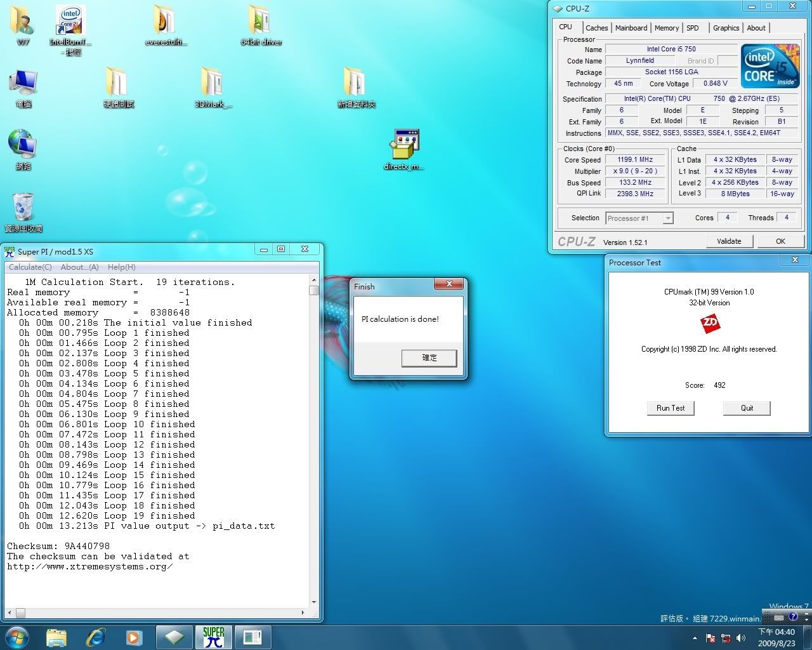The image size is (812, 650).
Task: Click Super PI vertical scrollbar down arrow
Action: pos(314,602)
